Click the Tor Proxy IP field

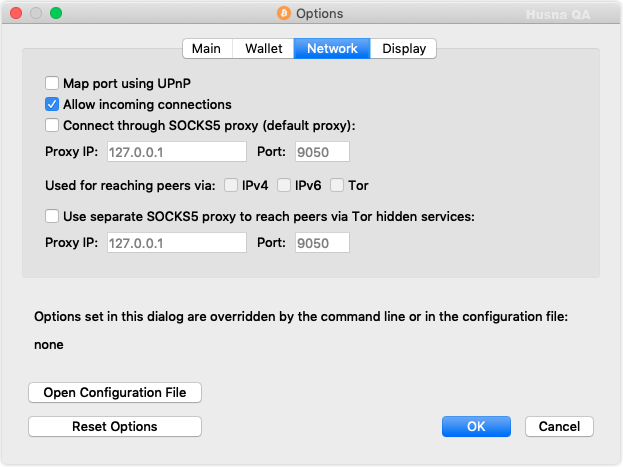177,243
